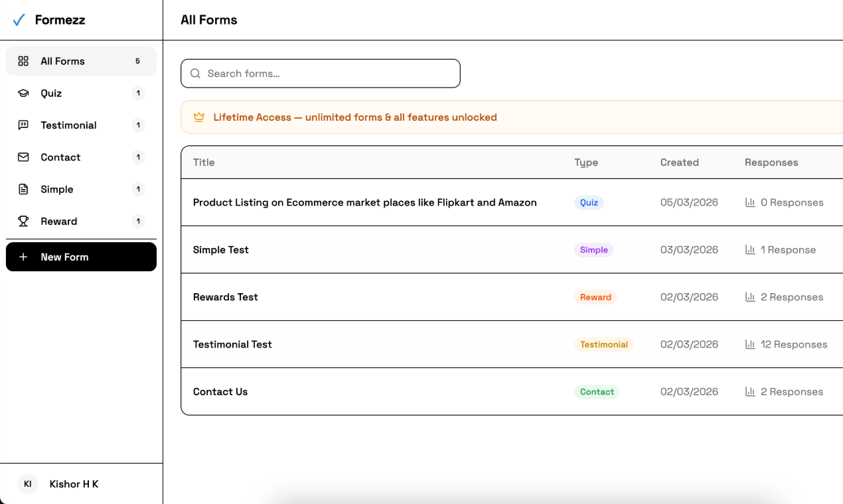Click the responses chart icon for Simple Test
This screenshot has height=504, width=843.
coord(749,249)
